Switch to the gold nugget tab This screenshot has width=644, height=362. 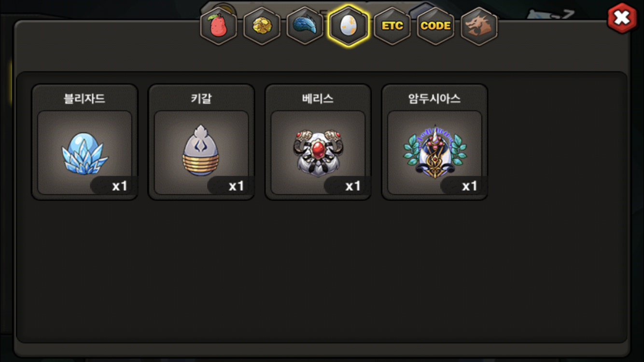click(x=262, y=26)
